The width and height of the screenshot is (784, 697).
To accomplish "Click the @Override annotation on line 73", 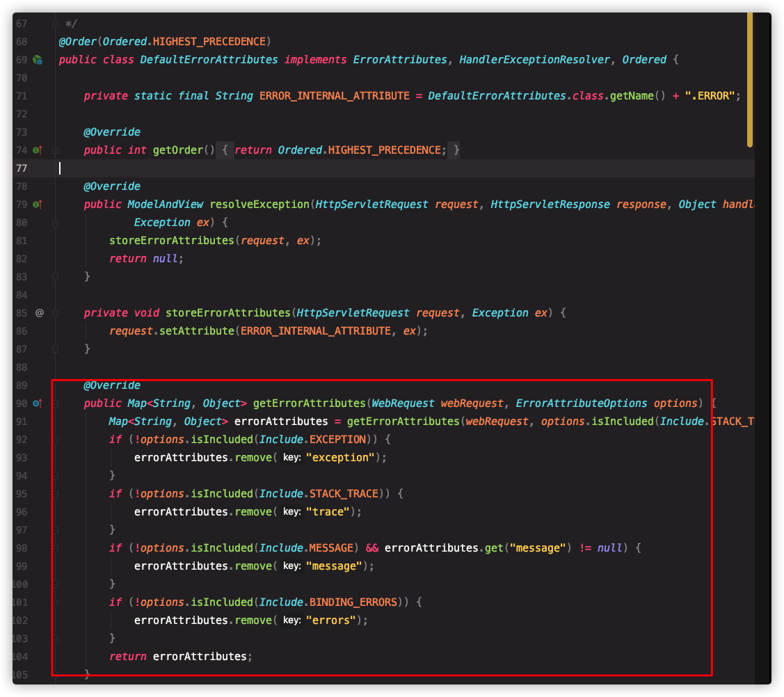I will coord(112,132).
